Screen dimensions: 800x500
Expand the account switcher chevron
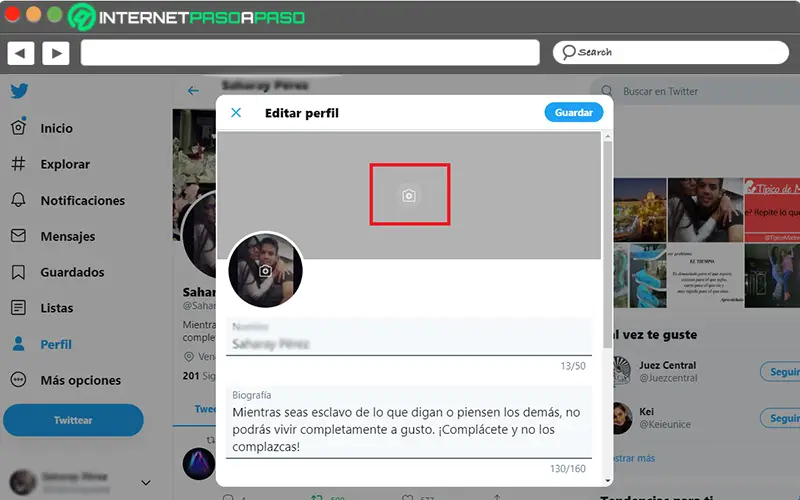(x=146, y=483)
